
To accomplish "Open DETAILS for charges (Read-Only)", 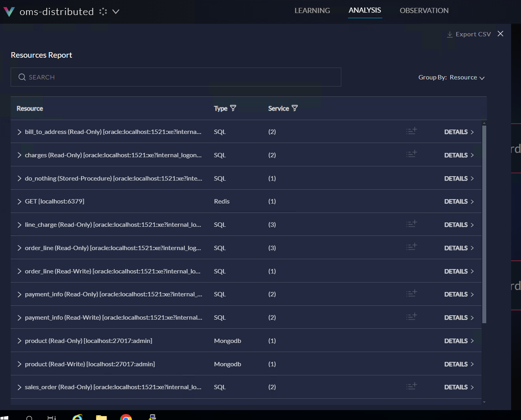I will (x=459, y=155).
